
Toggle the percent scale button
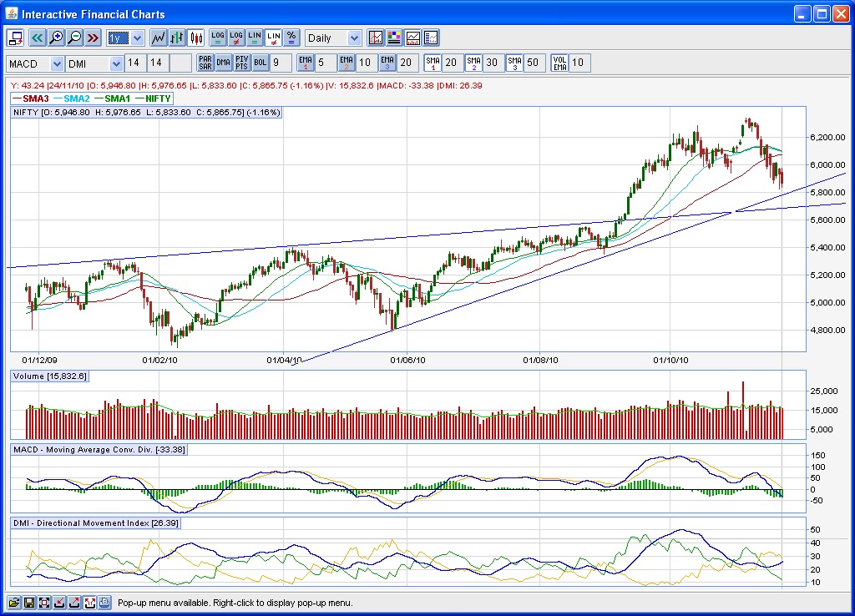[291, 38]
